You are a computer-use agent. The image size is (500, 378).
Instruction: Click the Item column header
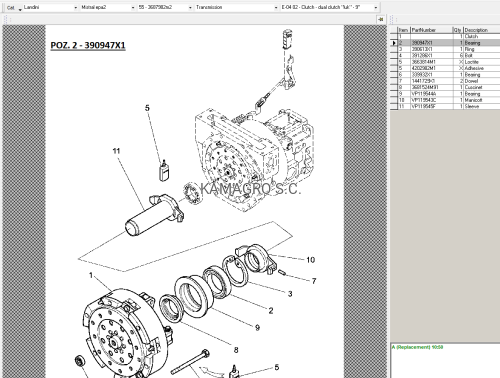coord(404,30)
